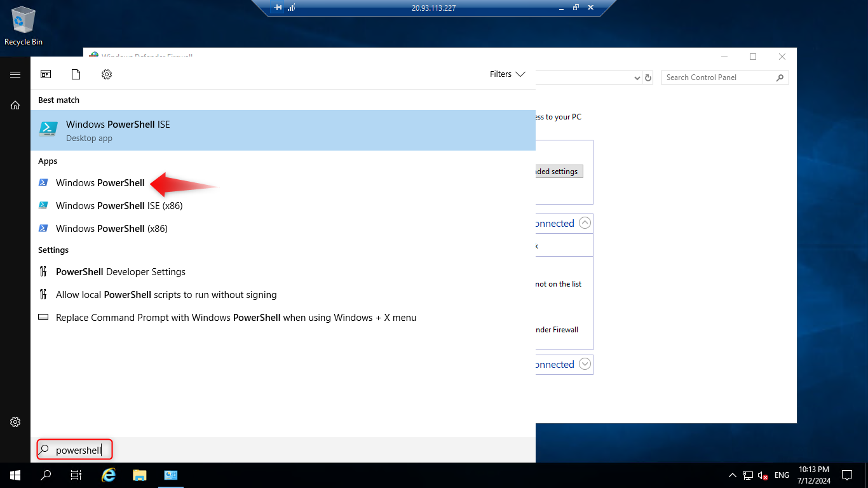Open Task View from the taskbar

pos(76,475)
